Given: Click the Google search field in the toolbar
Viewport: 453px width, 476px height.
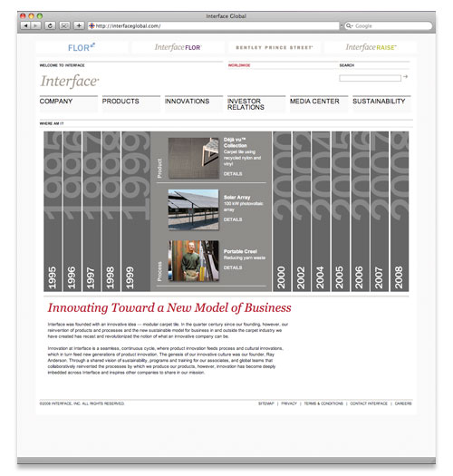Looking at the screenshot, I should pos(389,25).
